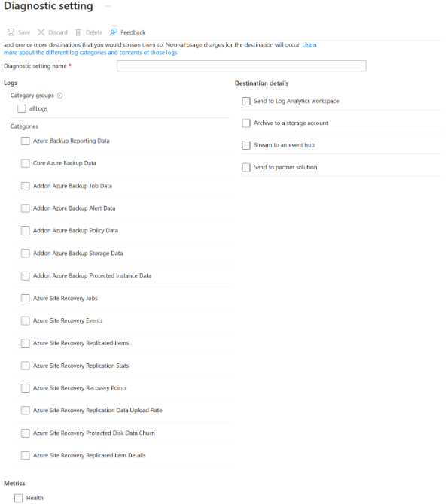Check Azure Backup Reporting Data

click(x=25, y=141)
